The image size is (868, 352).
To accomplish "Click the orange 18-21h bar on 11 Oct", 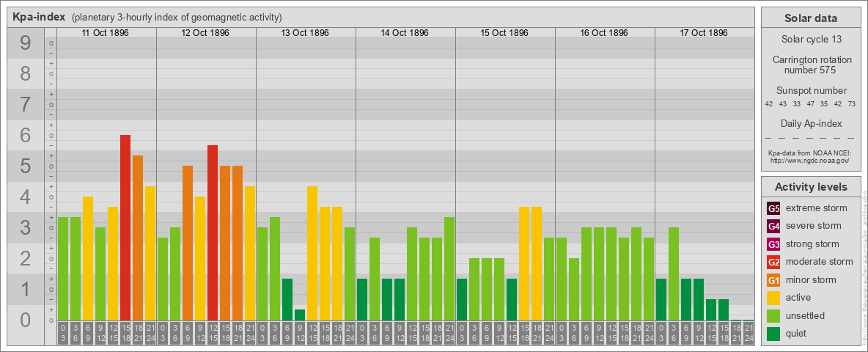I will tap(138, 238).
